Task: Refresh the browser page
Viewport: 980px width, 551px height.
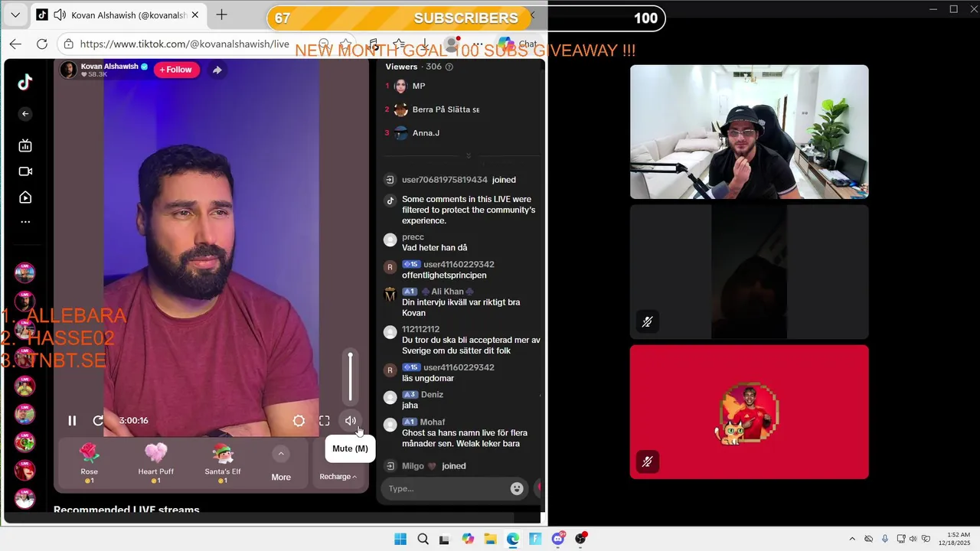Action: tap(42, 44)
